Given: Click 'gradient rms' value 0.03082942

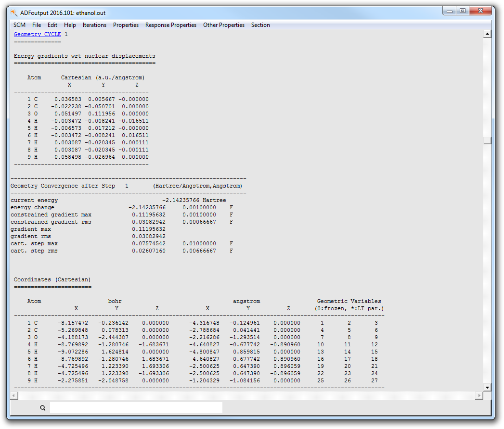Looking at the screenshot, I should coord(149,236).
